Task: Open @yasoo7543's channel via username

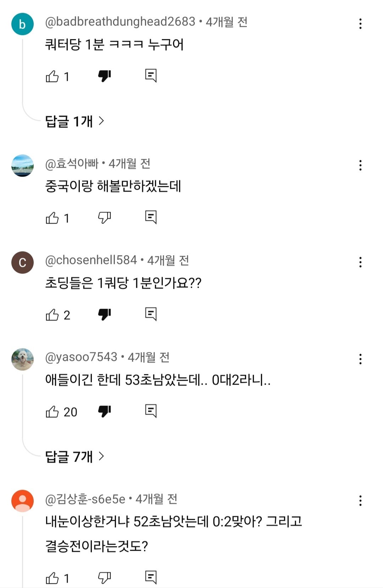Action: (x=81, y=357)
